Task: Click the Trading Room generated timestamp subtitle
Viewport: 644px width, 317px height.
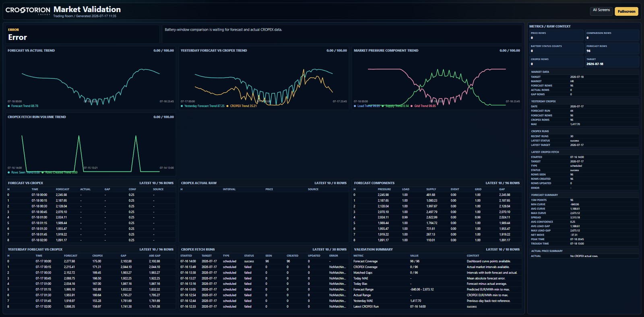Action: click(x=85, y=16)
